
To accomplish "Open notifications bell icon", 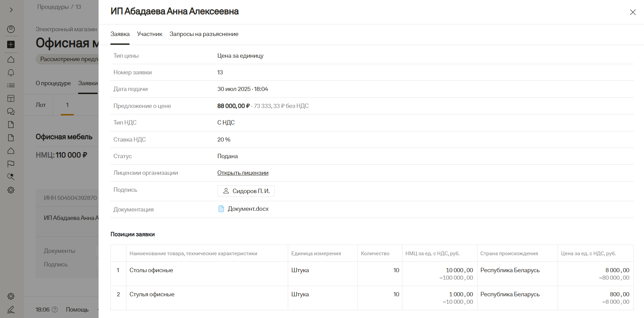I will pyautogui.click(x=11, y=73).
